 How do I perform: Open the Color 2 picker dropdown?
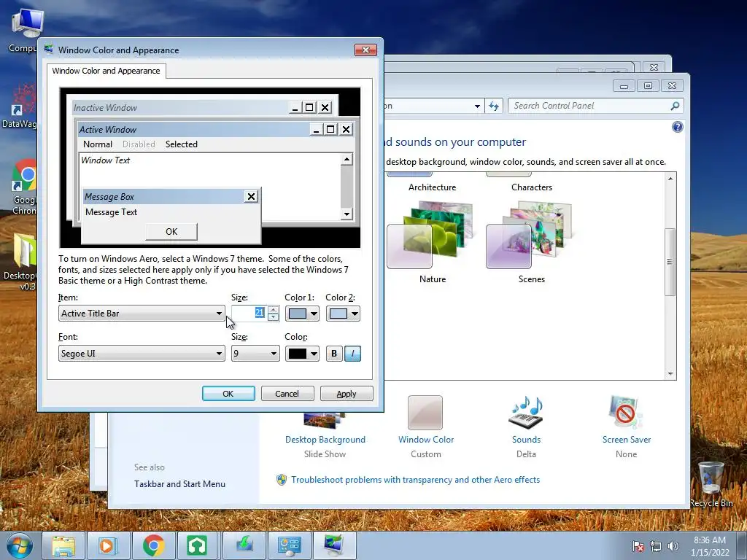(x=343, y=314)
